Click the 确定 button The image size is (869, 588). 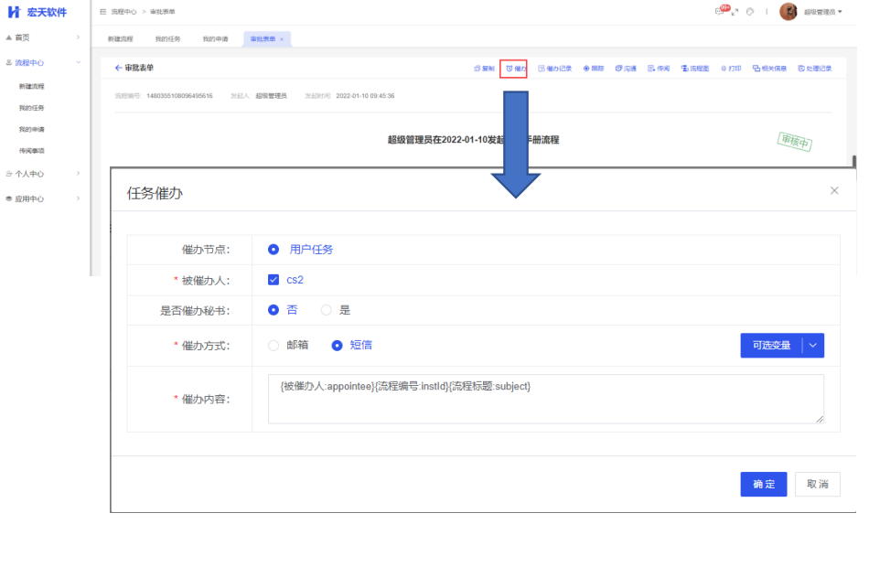(x=763, y=485)
